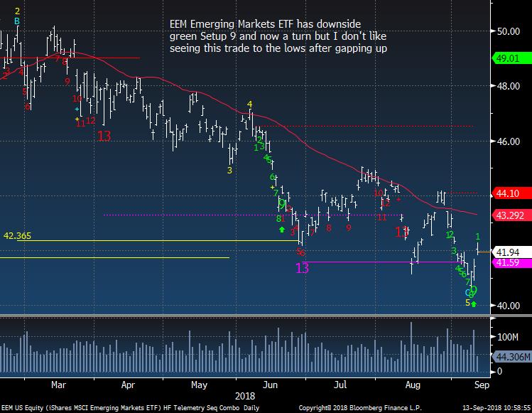The image size is (532, 413).
Task: Click the 48.00 price axis label
Action: [x=509, y=86]
